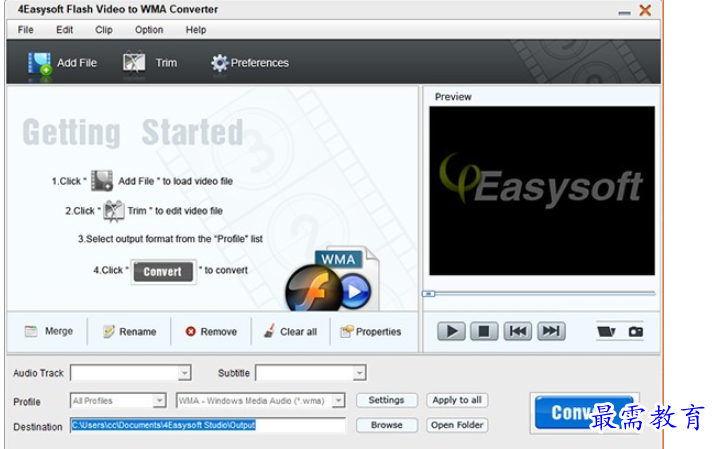Image resolution: width=713 pixels, height=449 pixels.
Task: Click Apply to all button
Action: 457,400
